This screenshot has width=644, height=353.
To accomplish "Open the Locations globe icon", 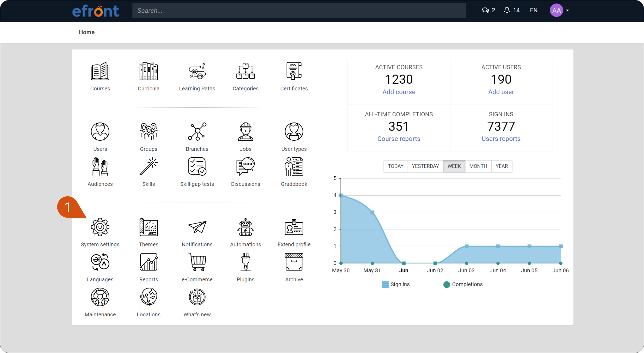I will point(149,297).
